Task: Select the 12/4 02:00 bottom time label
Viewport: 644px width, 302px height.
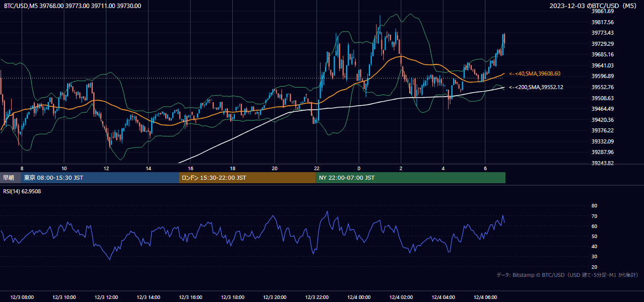Action: (401, 297)
